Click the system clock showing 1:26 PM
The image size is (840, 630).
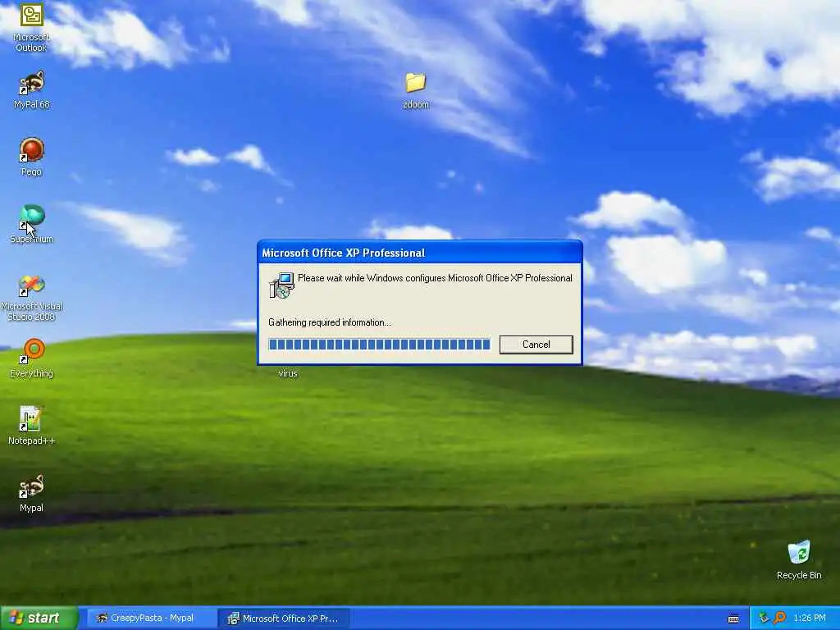point(810,618)
